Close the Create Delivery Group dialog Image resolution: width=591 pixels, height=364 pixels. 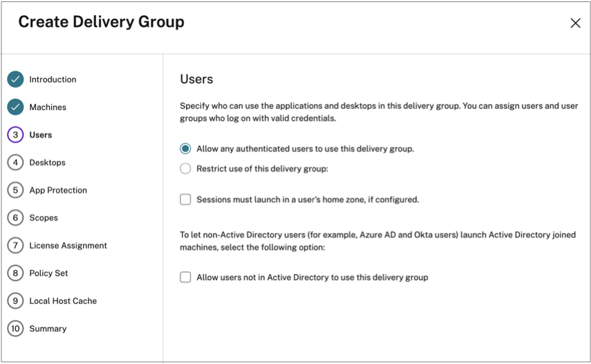pyautogui.click(x=575, y=23)
